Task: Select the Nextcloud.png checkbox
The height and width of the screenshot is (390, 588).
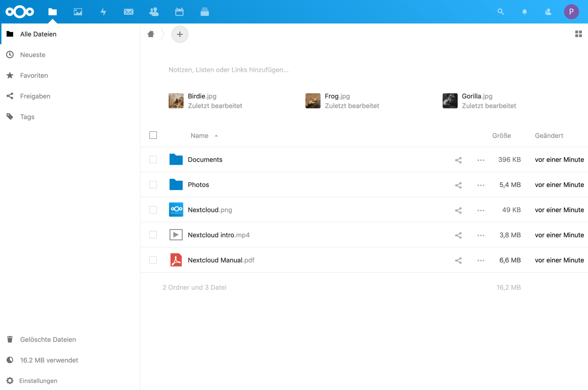Action: [153, 210]
